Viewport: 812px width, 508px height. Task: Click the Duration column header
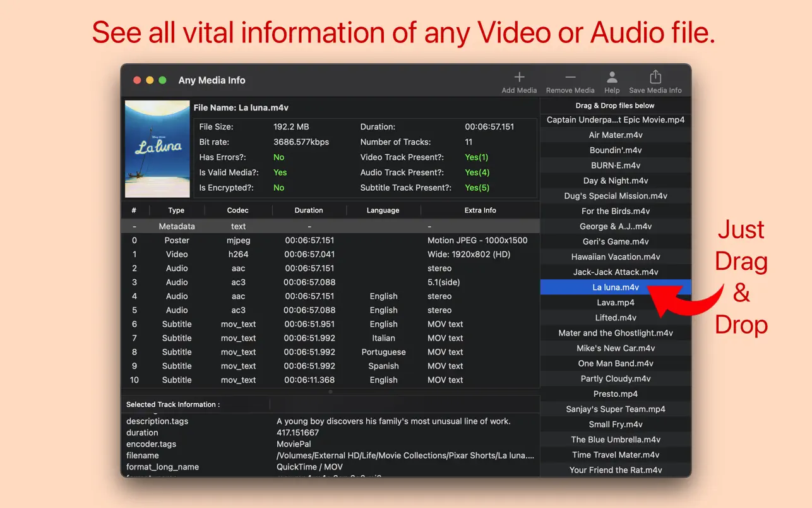[x=309, y=210]
